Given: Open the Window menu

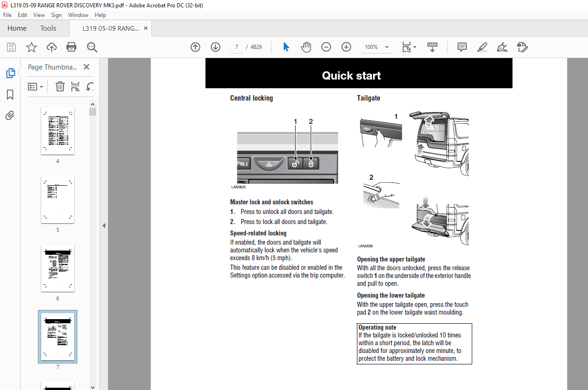Looking at the screenshot, I should coord(78,15).
